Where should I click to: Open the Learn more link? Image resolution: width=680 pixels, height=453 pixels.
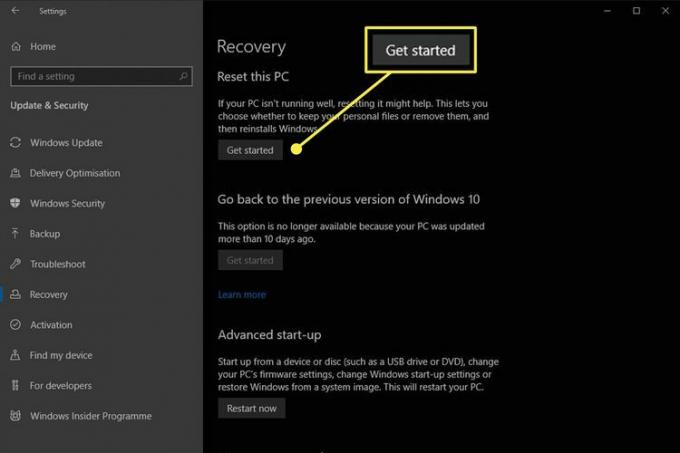[x=242, y=294]
